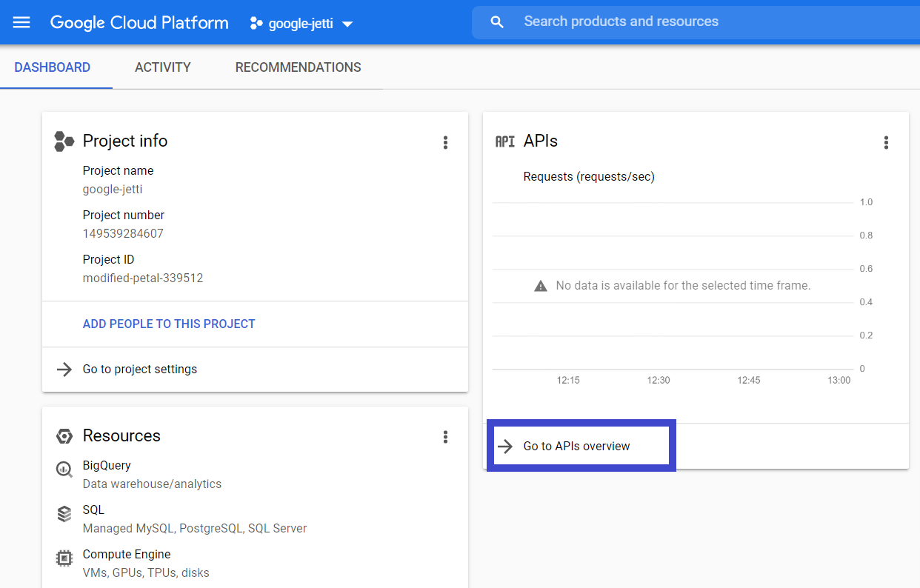The height and width of the screenshot is (588, 920).
Task: Click the google-jetti project hexagon icon
Action: [x=256, y=23]
